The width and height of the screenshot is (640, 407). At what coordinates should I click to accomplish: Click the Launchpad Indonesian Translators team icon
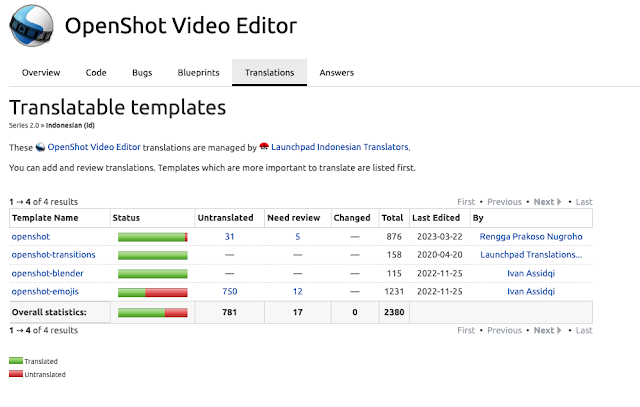pos(264,146)
